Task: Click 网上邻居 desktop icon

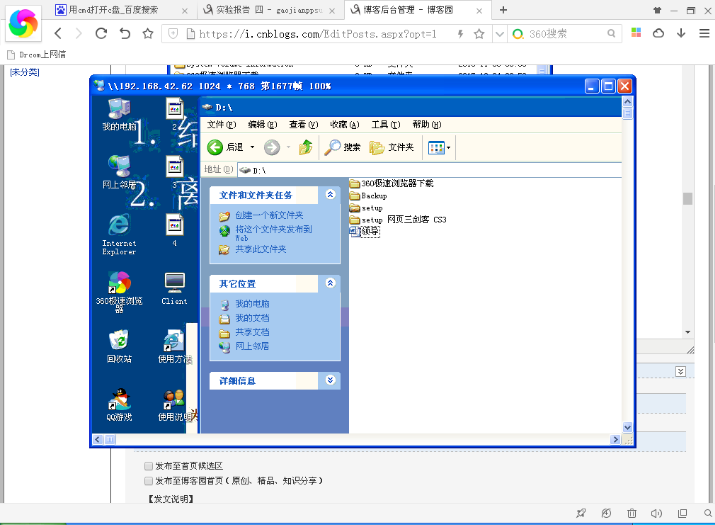Action: (x=119, y=172)
